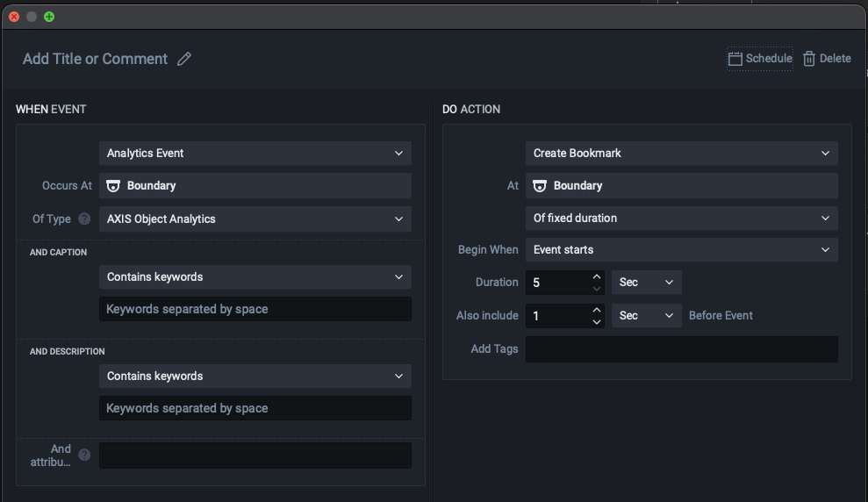Viewport: 868px width, 502px height.
Task: Click the And attributes help icon
Action: 84,455
